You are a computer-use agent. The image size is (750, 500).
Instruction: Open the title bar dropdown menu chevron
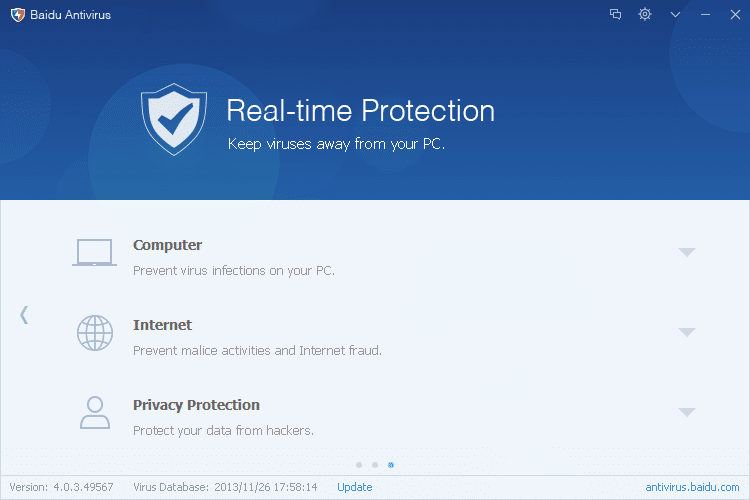coord(675,14)
